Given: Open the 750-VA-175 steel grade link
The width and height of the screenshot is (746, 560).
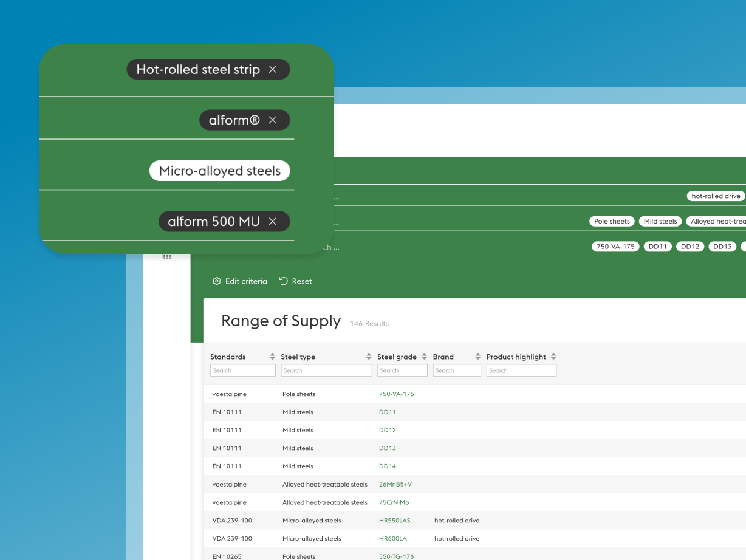Looking at the screenshot, I should click(x=395, y=394).
